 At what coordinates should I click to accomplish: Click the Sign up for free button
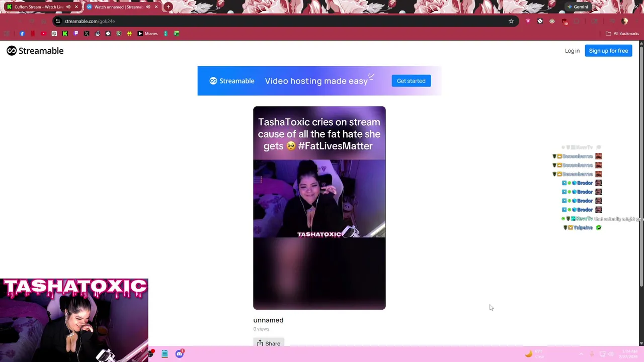[x=608, y=51]
